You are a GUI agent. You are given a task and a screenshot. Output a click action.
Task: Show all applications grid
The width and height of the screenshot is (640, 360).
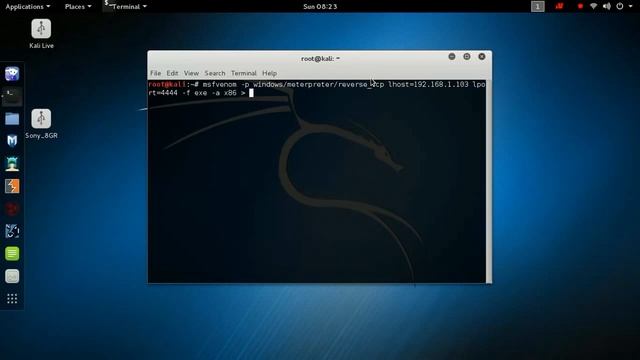coord(12,299)
